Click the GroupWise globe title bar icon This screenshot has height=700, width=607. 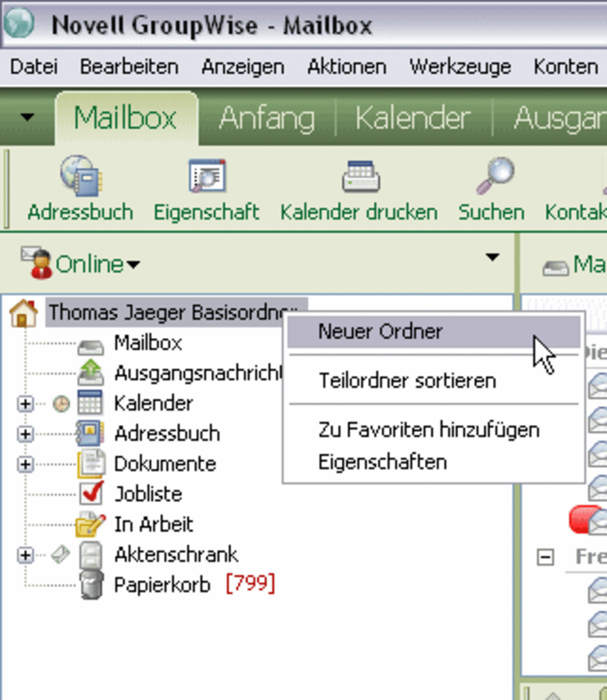click(x=19, y=23)
